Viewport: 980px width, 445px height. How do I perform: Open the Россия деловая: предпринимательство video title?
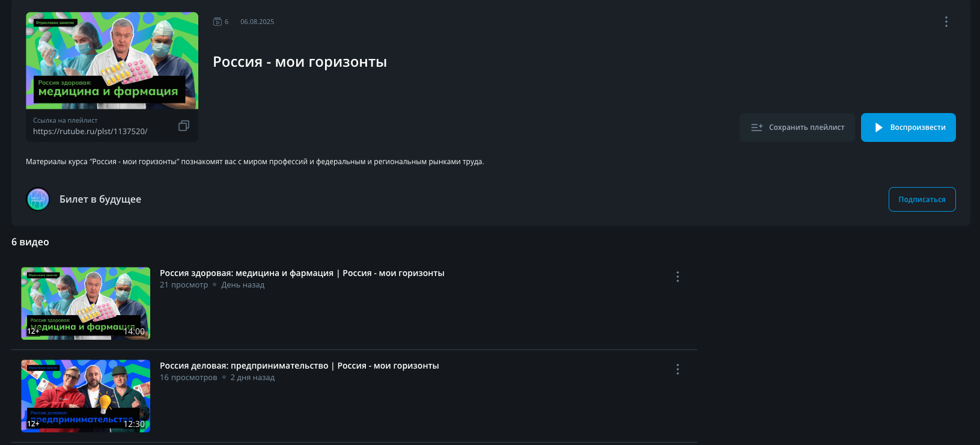(299, 366)
